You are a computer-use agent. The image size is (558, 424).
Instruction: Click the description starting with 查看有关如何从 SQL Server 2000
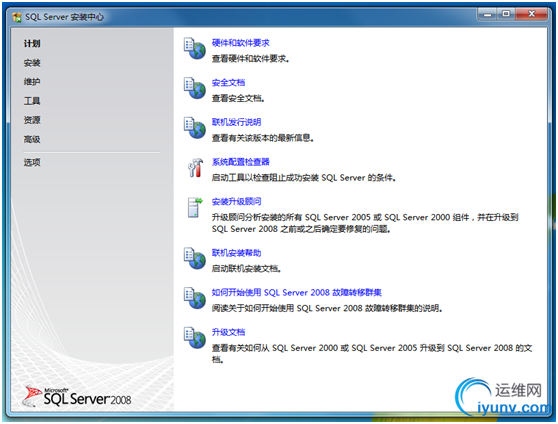(x=372, y=354)
